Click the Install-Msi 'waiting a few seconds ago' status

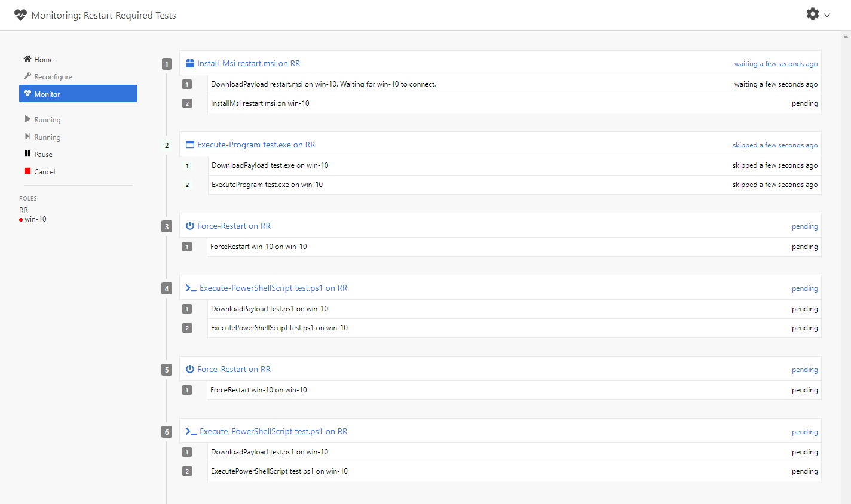pos(776,64)
